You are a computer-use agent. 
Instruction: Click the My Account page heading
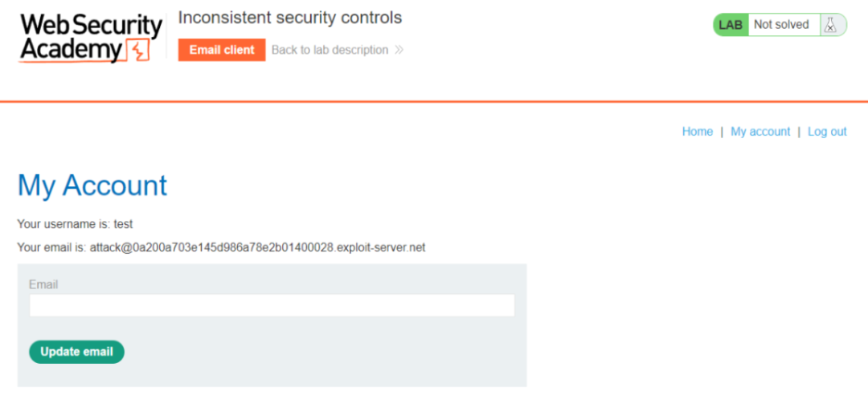[x=92, y=186]
